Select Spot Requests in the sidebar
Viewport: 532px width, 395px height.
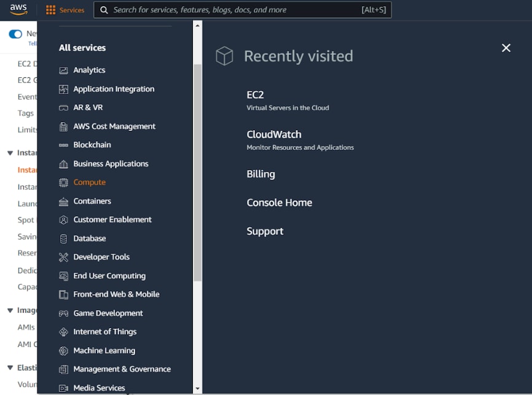(x=26, y=221)
